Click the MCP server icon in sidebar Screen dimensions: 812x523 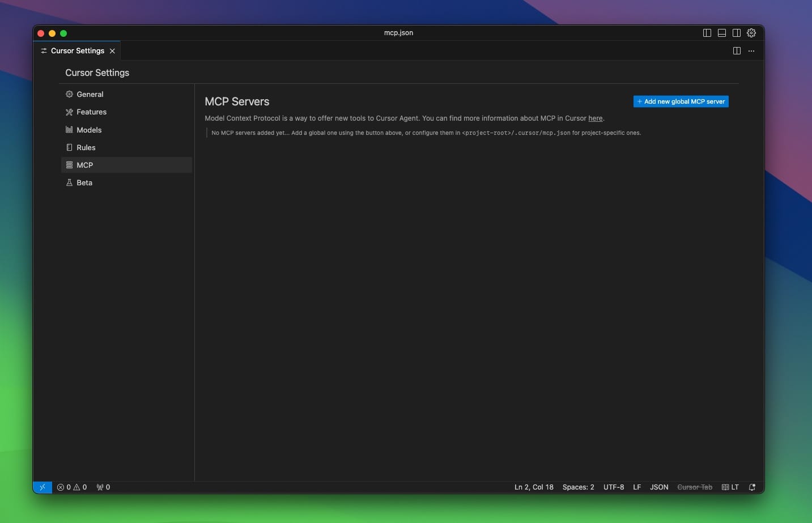pyautogui.click(x=69, y=165)
